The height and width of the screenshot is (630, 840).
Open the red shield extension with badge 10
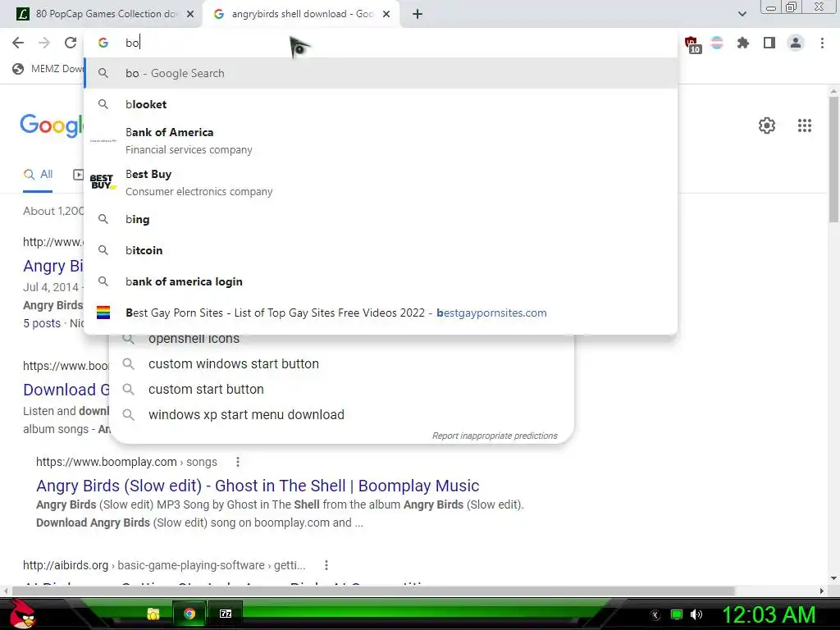pos(692,44)
